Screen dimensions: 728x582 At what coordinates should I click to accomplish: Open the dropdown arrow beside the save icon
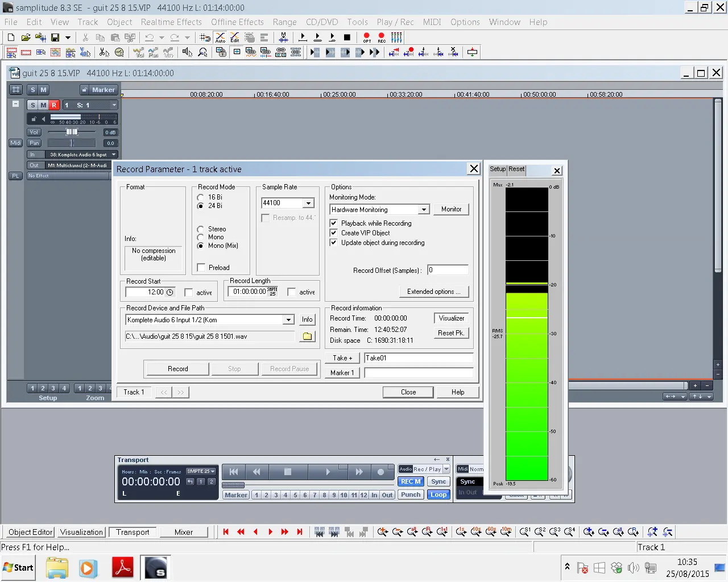[x=68, y=38]
